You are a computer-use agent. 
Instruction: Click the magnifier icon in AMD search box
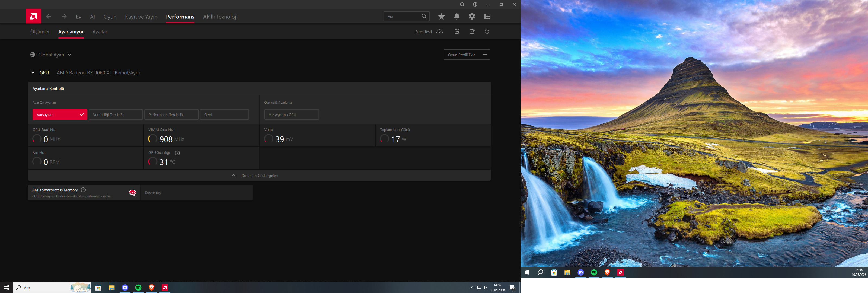pos(424,16)
